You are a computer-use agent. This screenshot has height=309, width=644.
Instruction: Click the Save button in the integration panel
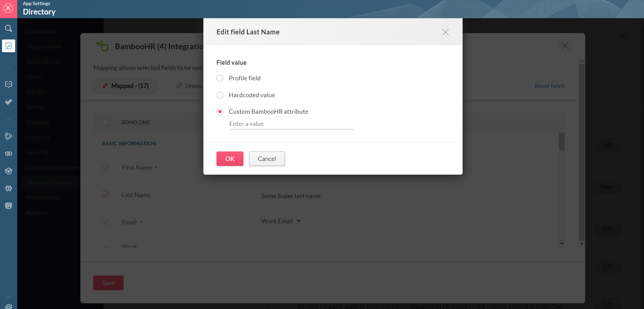[x=108, y=283]
